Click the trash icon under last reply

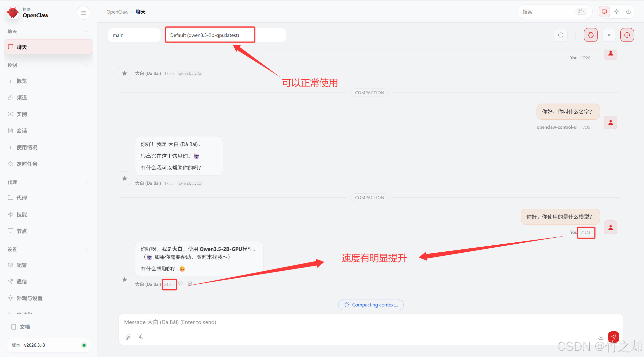190,283
